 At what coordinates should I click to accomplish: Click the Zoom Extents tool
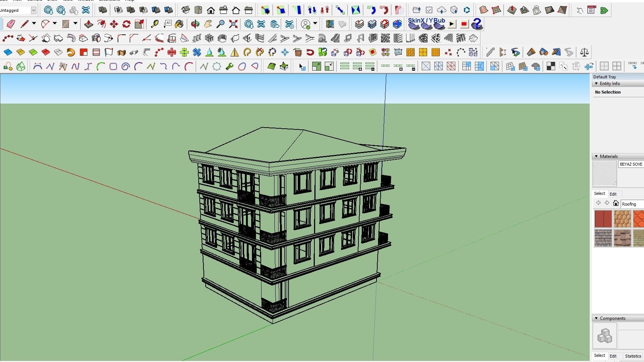pyautogui.click(x=233, y=24)
